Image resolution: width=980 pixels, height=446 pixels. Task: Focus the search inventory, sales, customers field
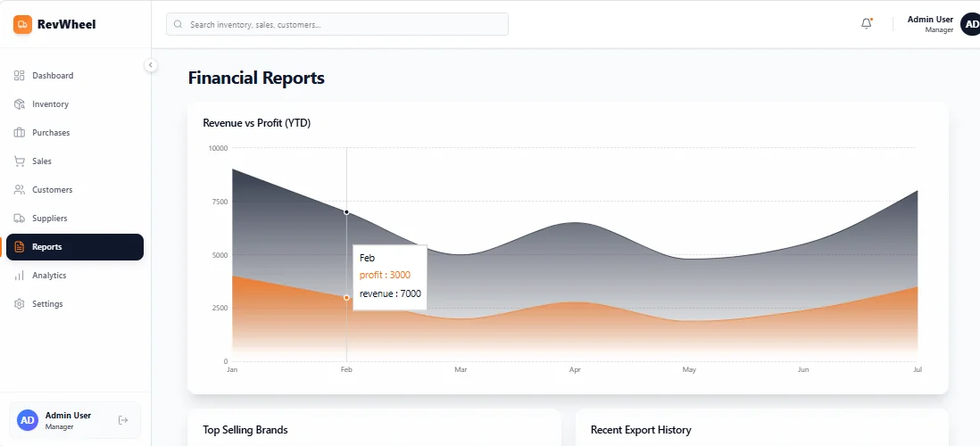[336, 24]
